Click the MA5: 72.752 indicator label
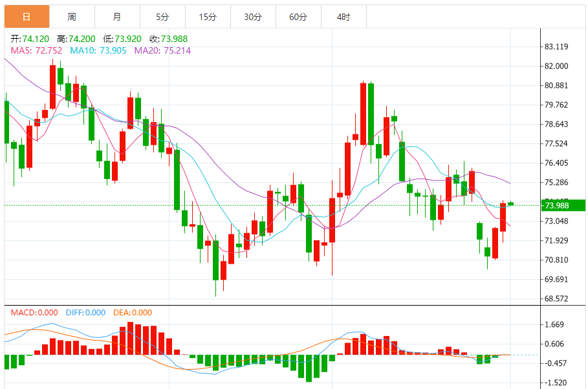 pos(36,50)
